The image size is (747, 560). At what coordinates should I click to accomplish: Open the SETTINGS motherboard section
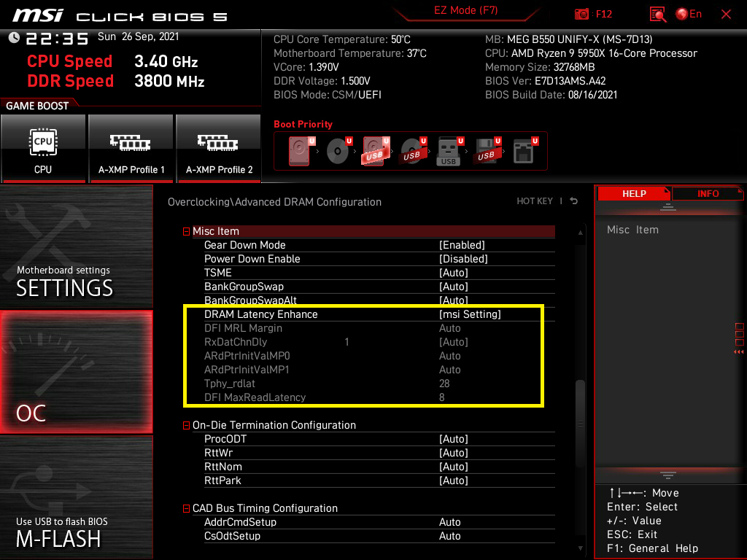pos(76,246)
